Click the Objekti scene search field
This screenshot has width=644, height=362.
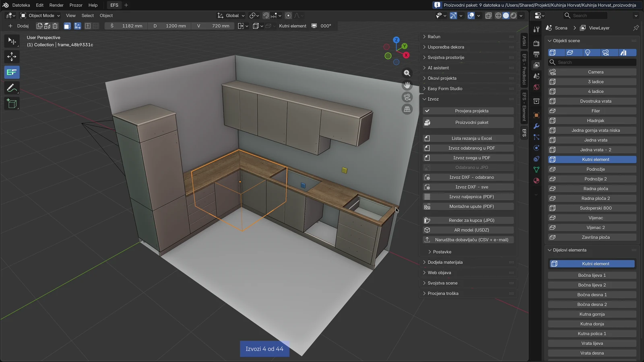point(592,62)
